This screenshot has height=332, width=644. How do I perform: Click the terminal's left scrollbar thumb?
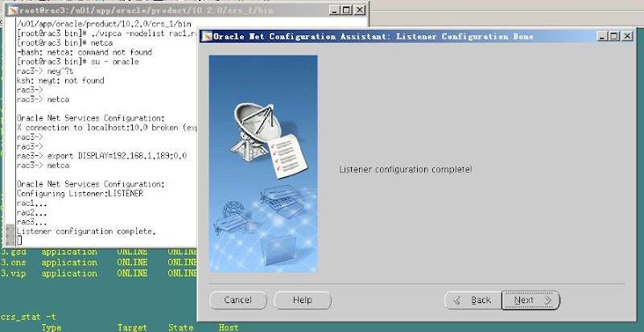click(x=10, y=234)
